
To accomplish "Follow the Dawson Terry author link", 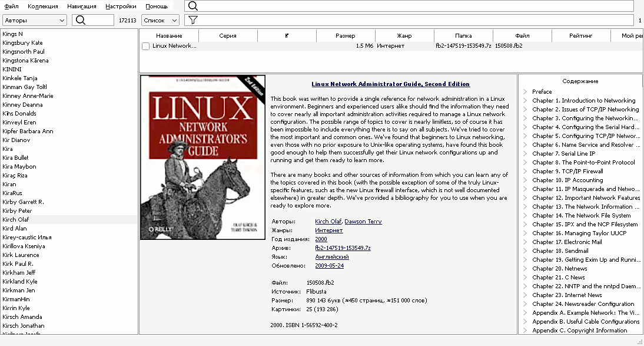I will (x=363, y=222).
